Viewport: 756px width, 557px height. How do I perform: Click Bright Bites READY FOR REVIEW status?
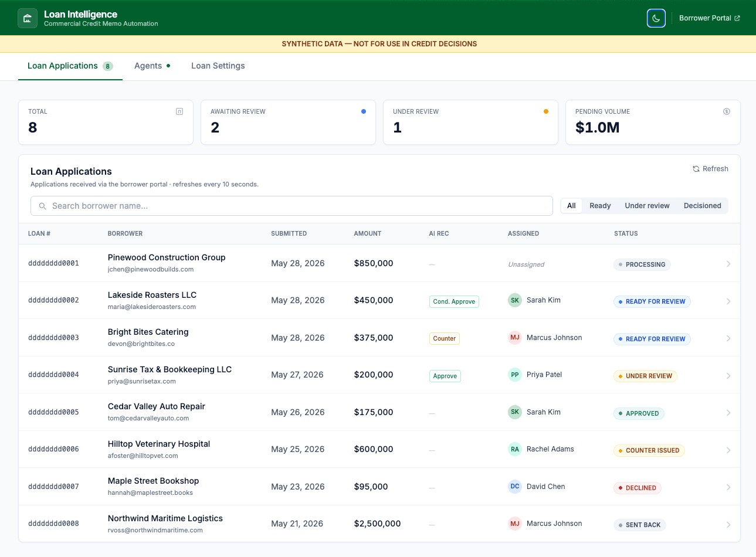point(652,339)
